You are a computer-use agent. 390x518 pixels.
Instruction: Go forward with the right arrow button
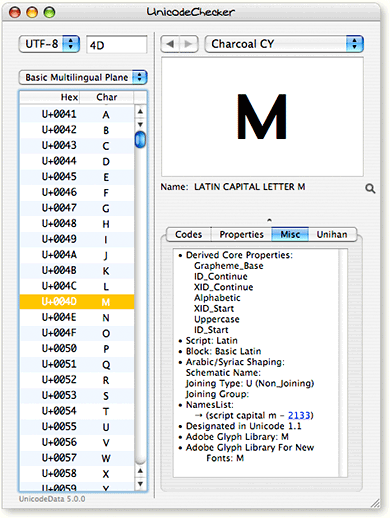(x=189, y=44)
